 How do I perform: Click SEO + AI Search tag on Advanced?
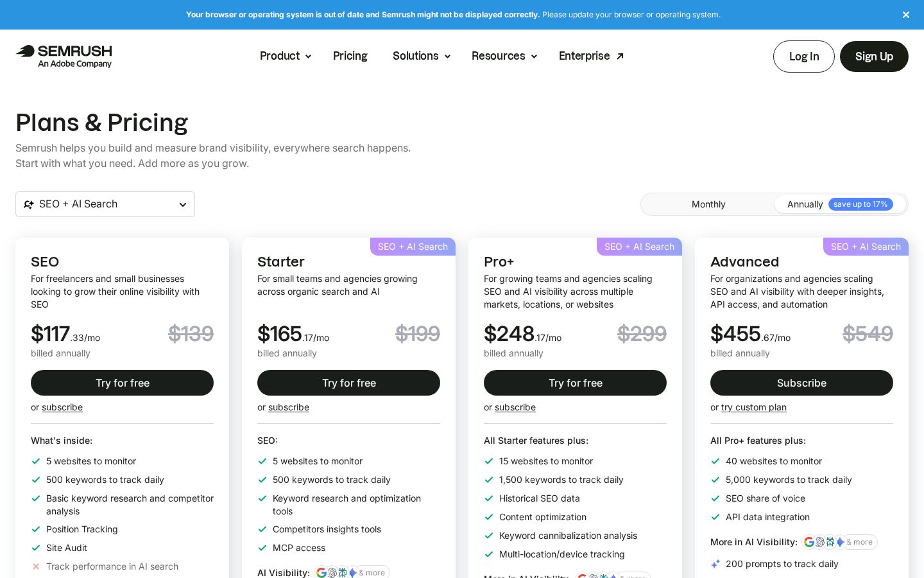(x=866, y=247)
